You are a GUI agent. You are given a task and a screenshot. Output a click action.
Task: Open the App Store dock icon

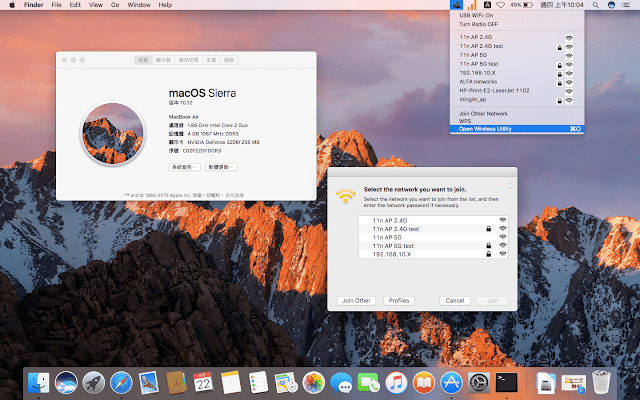pos(450,382)
